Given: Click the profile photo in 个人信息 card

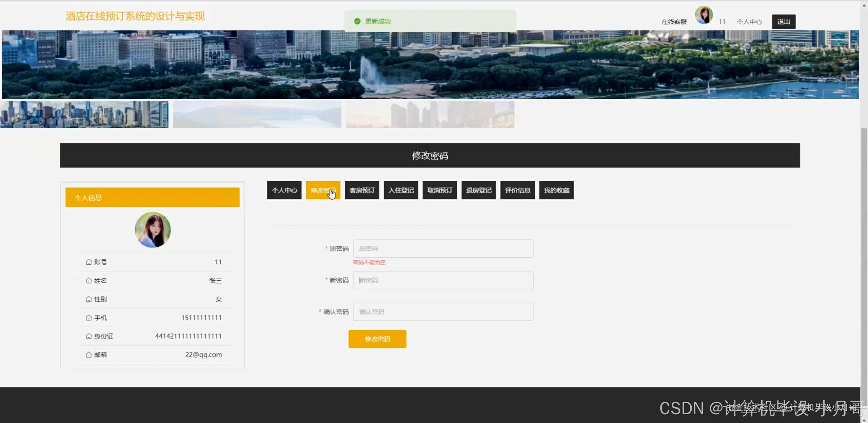Looking at the screenshot, I should (153, 230).
